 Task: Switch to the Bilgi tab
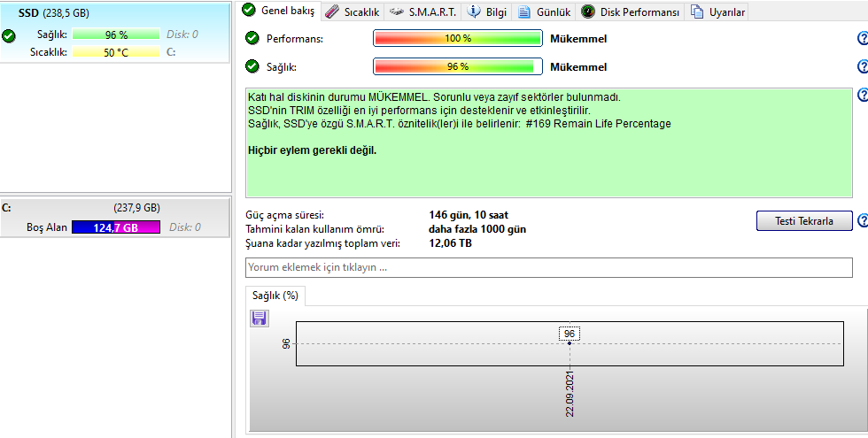[x=487, y=12]
